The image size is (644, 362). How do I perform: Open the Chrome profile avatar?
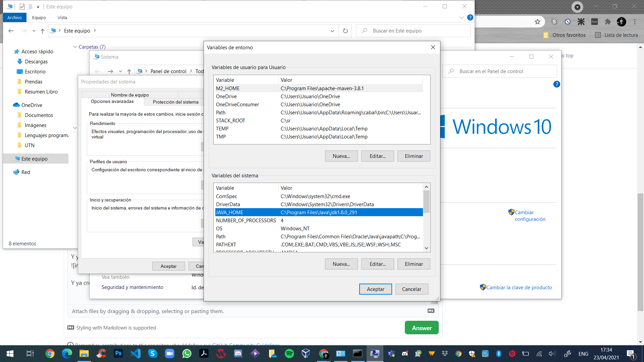click(621, 22)
